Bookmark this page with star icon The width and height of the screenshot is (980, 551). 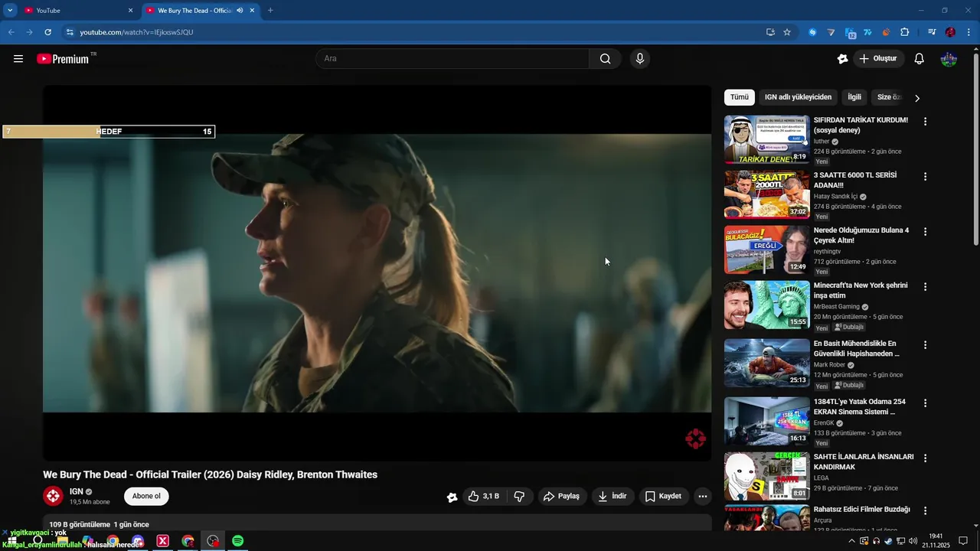(x=787, y=32)
